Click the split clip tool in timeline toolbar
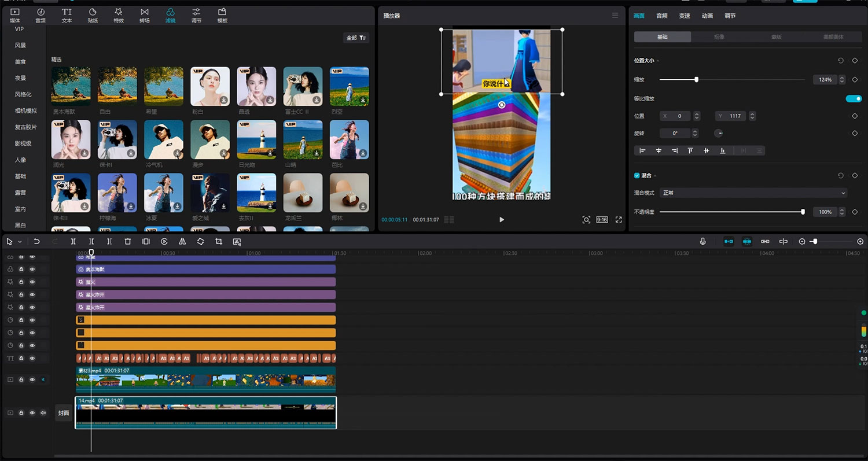This screenshot has width=868, height=461. pos(73,242)
